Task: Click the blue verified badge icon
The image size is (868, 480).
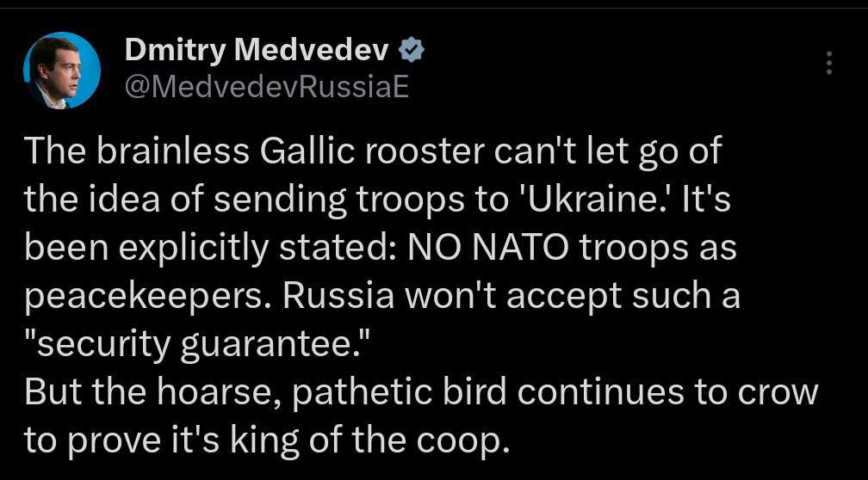Action: [x=412, y=51]
